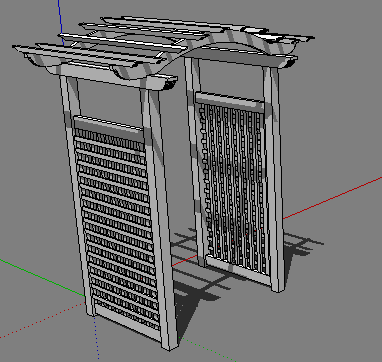Click the nearest front post of the arbor
This screenshot has height=362, width=382.
pyautogui.click(x=161, y=220)
